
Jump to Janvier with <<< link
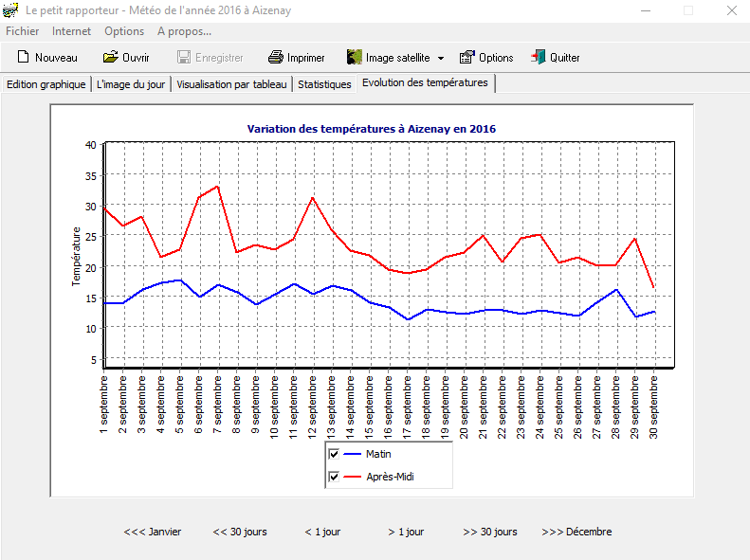[153, 532]
